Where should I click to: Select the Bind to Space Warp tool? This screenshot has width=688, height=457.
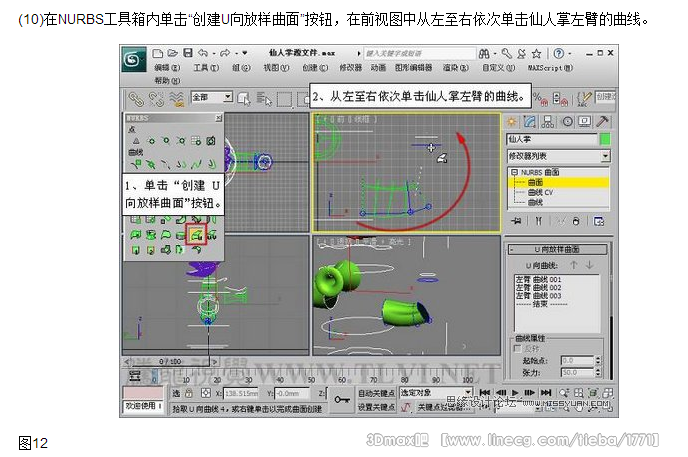176,100
